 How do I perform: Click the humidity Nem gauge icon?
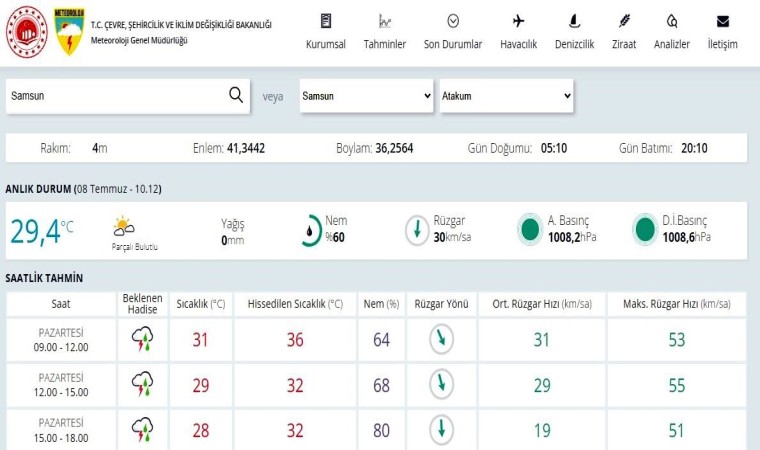311,230
